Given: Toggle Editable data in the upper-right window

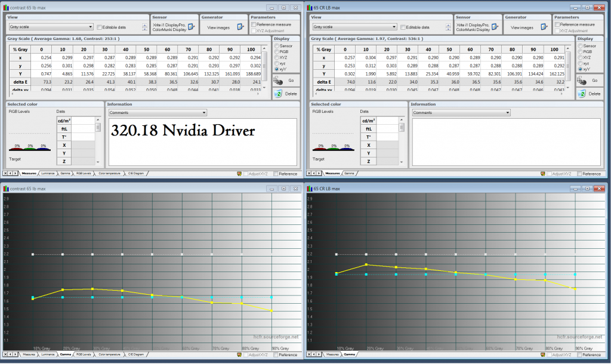Looking at the screenshot, I should [x=403, y=27].
